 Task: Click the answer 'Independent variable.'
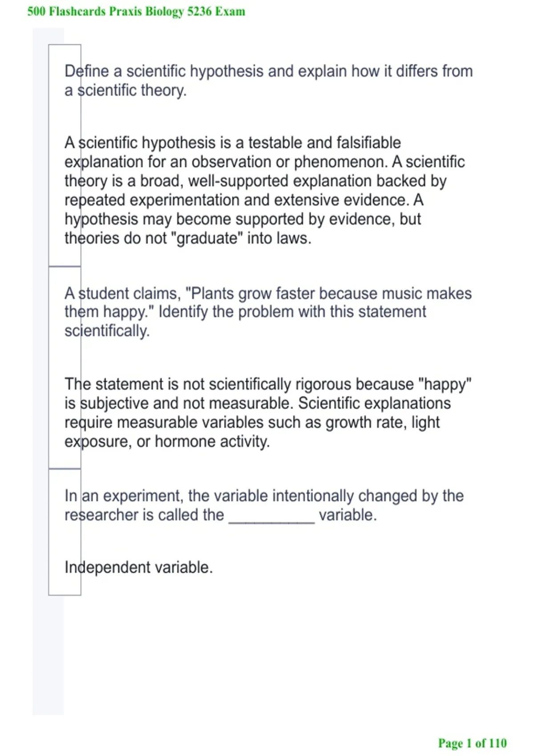coord(138,567)
